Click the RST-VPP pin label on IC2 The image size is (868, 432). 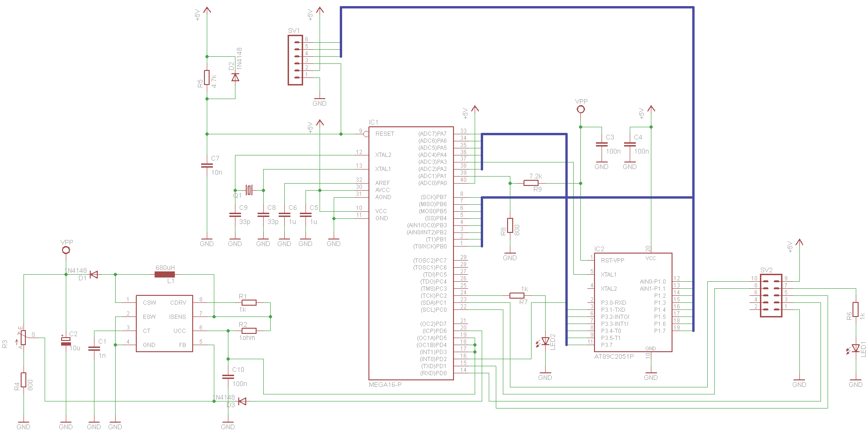click(612, 261)
